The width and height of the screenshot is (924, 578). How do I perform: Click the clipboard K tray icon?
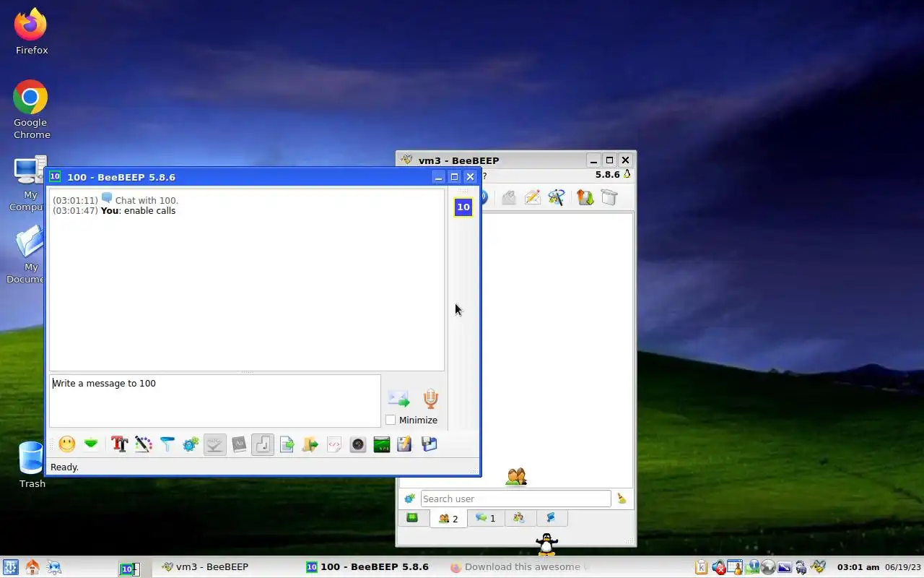point(701,567)
